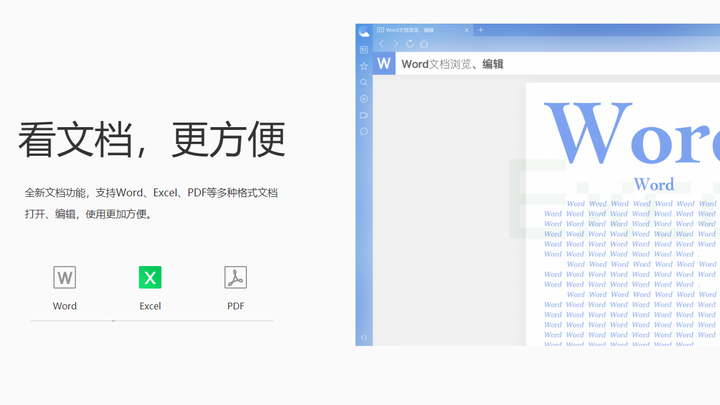This screenshot has width=720, height=405.
Task: Click the large Word heading in the document
Action: click(632, 133)
